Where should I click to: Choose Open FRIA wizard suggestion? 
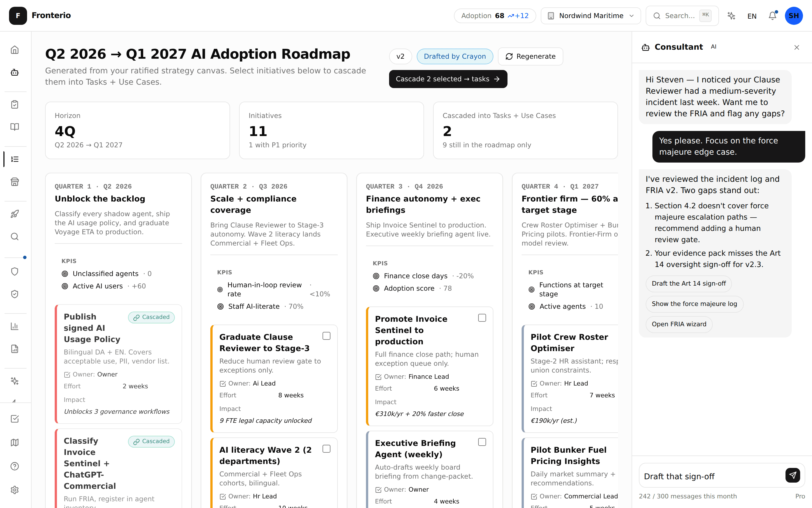(x=679, y=324)
